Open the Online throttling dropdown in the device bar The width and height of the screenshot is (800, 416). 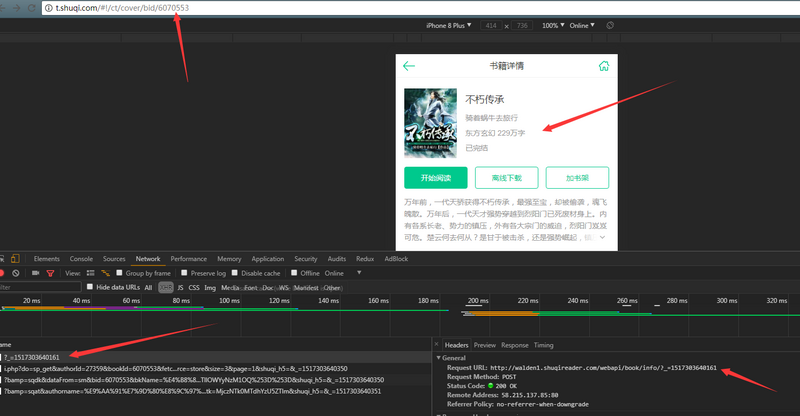click(x=582, y=25)
